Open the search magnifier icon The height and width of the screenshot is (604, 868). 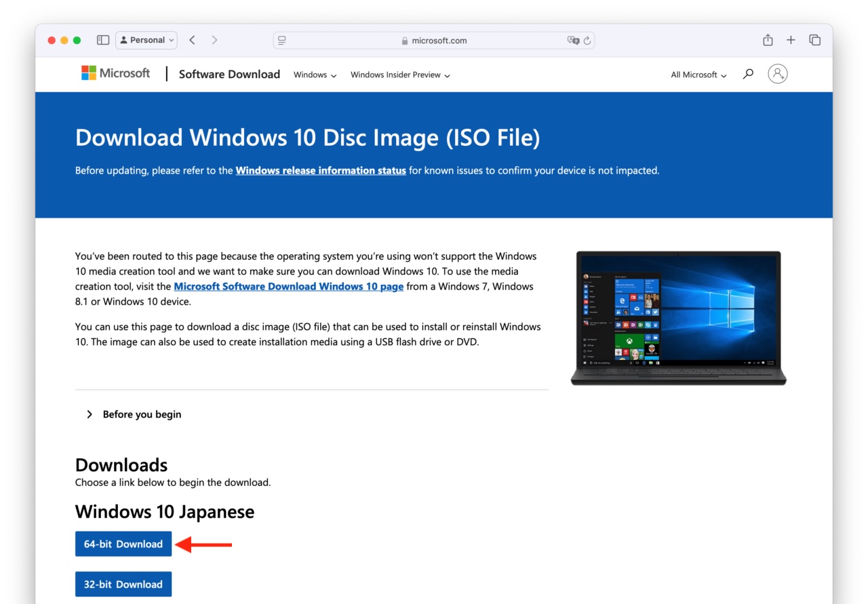[x=748, y=74]
